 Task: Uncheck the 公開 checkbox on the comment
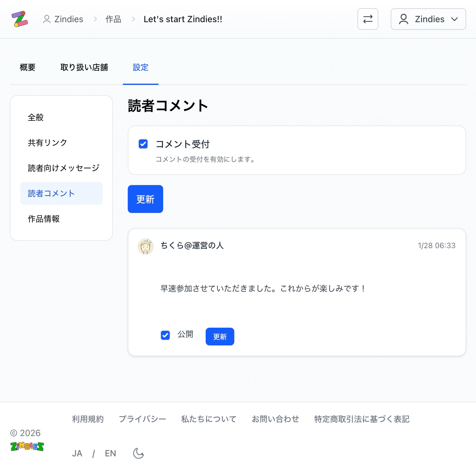165,335
